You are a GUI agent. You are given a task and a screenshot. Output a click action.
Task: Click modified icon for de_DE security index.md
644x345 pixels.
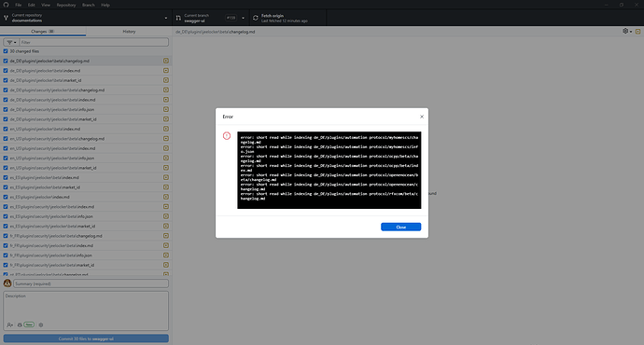coord(166,100)
